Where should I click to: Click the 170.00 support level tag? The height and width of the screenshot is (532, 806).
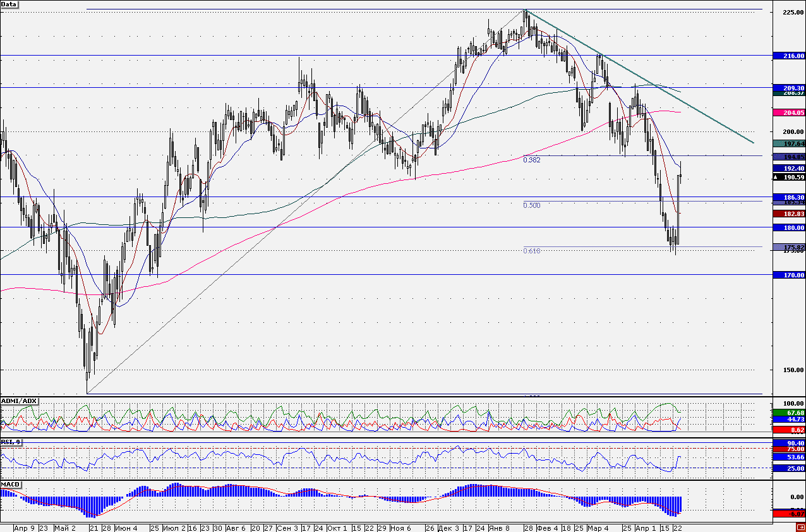click(x=789, y=275)
